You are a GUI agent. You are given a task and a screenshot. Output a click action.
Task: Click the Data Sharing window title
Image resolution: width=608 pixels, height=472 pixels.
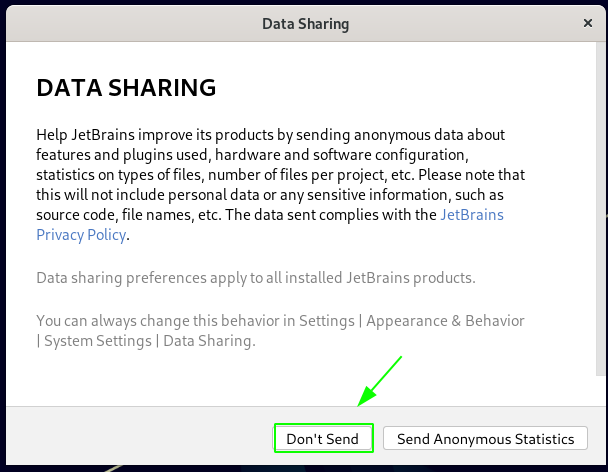click(303, 22)
